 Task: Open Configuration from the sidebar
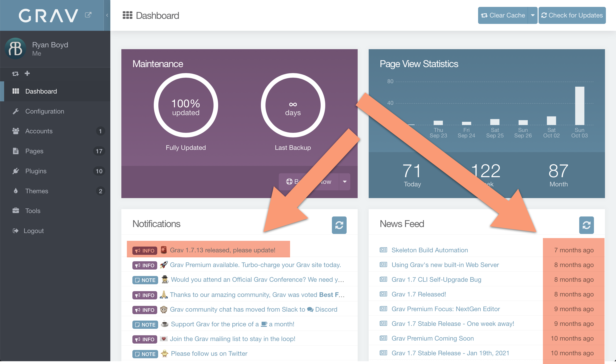pos(55,111)
